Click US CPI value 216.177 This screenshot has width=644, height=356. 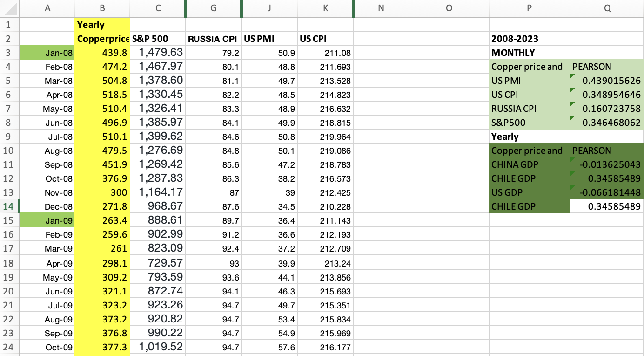pyautogui.click(x=325, y=347)
